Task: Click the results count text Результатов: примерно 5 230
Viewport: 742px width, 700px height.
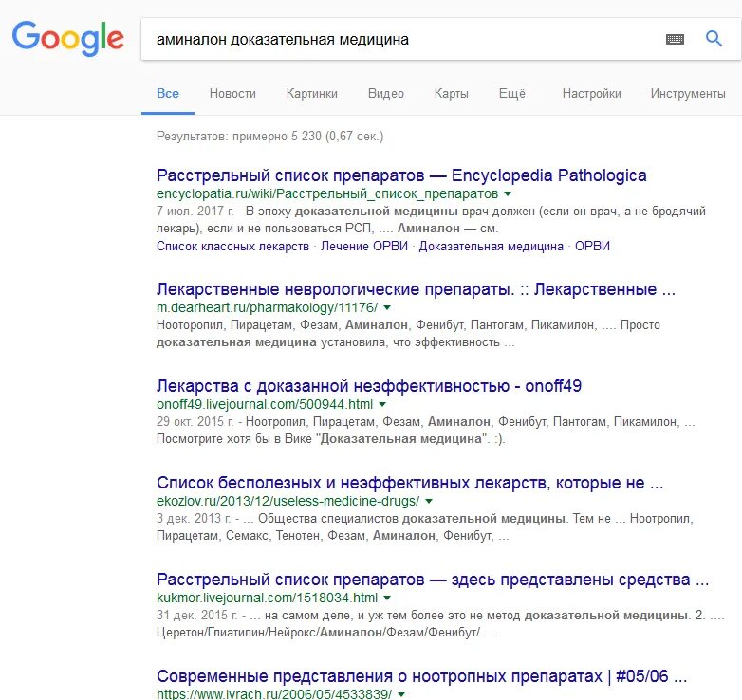Action: pos(269,137)
